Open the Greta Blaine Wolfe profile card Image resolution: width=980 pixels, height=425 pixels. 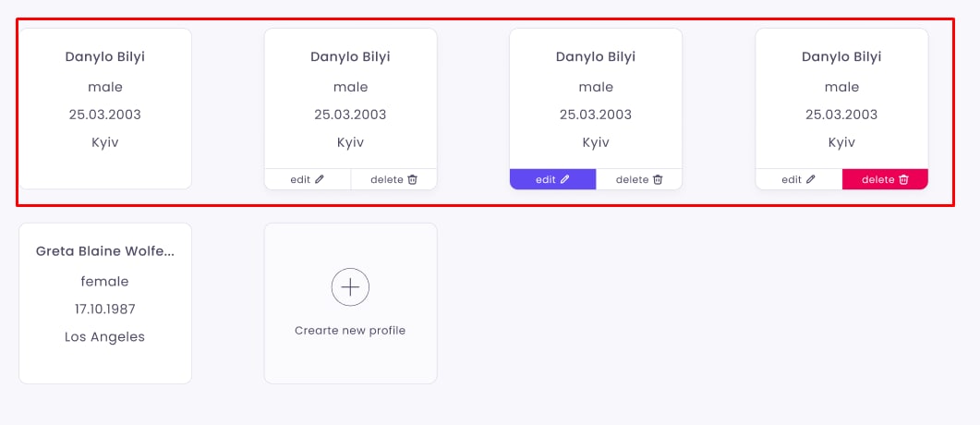coord(105,303)
